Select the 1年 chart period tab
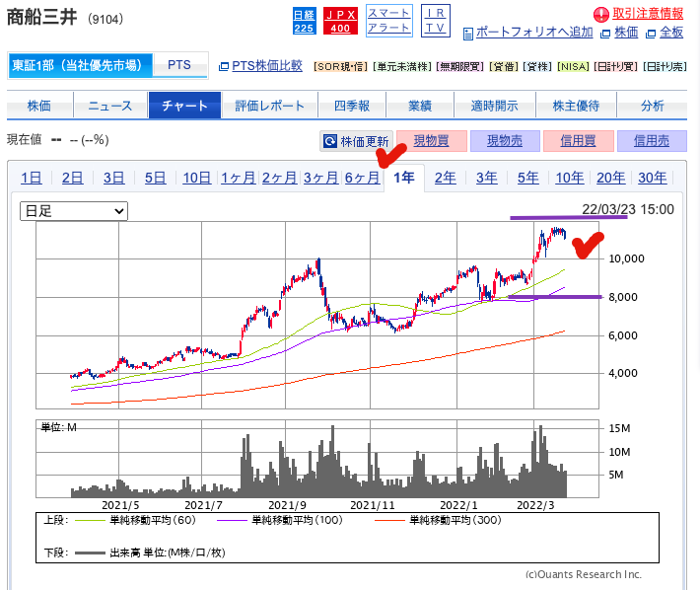The width and height of the screenshot is (700, 590). click(x=404, y=178)
